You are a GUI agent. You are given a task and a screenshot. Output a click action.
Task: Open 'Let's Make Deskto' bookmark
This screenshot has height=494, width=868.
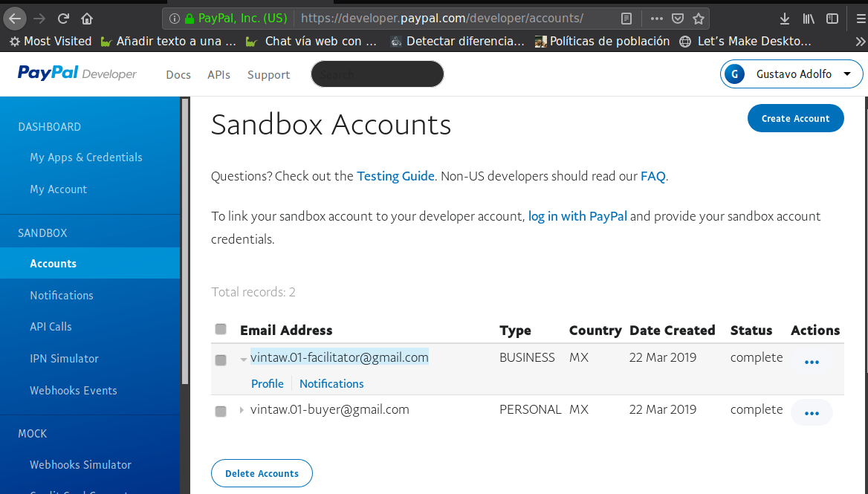pyautogui.click(x=745, y=42)
